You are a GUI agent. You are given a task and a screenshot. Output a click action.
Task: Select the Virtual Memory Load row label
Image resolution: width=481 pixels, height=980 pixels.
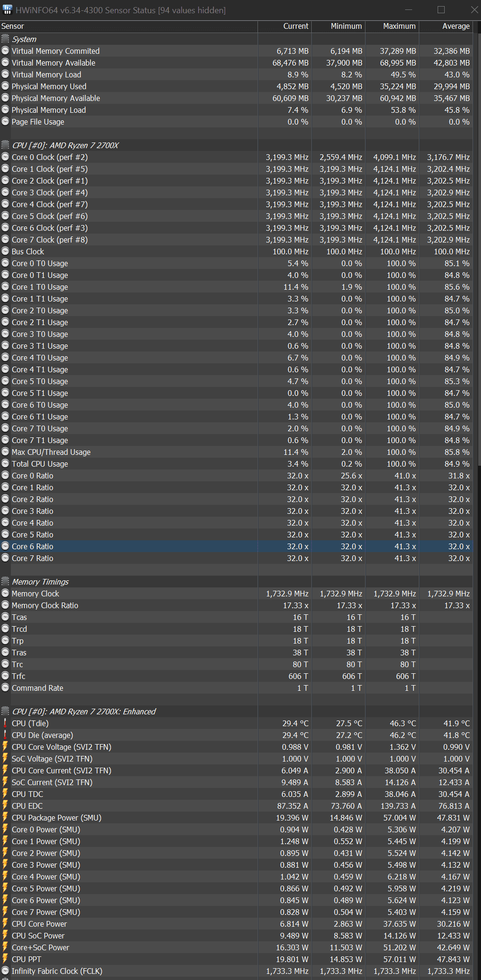click(46, 75)
